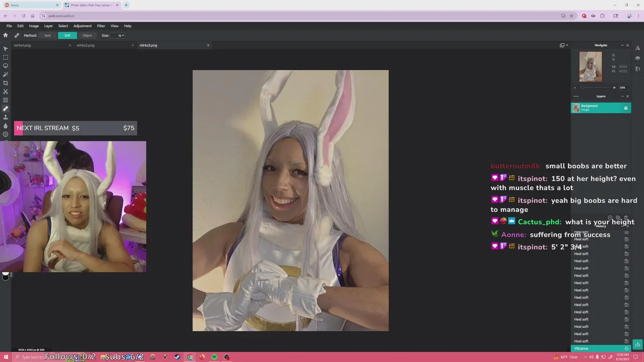Select the Background layer
644x362 pixels.
(601, 108)
